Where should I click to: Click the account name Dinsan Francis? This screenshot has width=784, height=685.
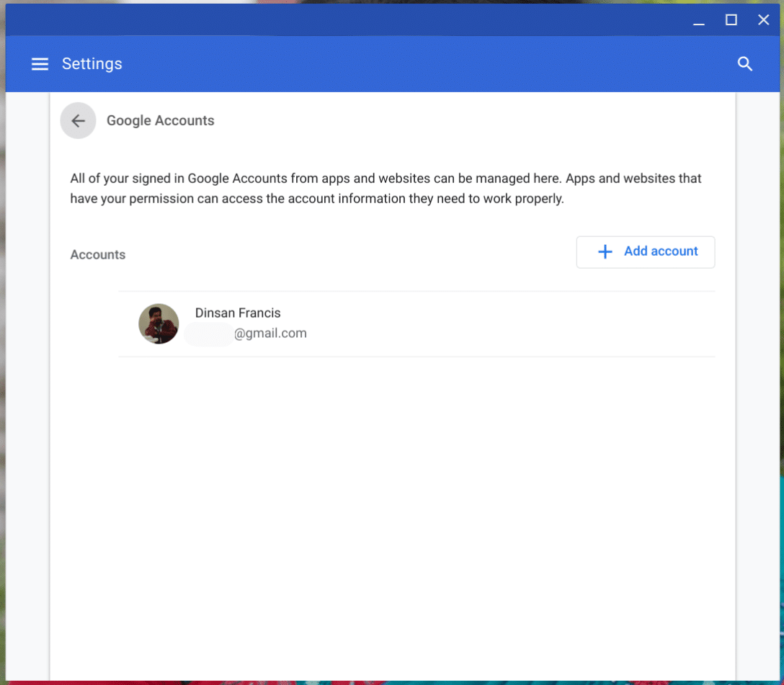(x=237, y=313)
